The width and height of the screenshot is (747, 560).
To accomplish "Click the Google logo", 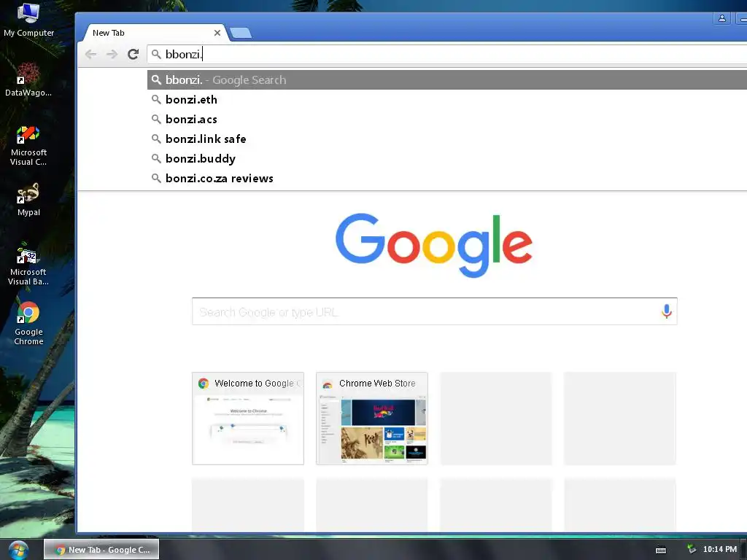I will [x=434, y=245].
